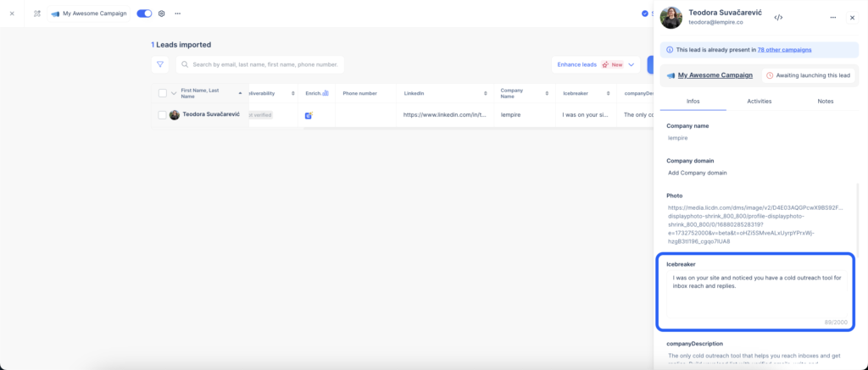
Task: Toggle the My Awesome Campaign switch
Action: tap(144, 14)
